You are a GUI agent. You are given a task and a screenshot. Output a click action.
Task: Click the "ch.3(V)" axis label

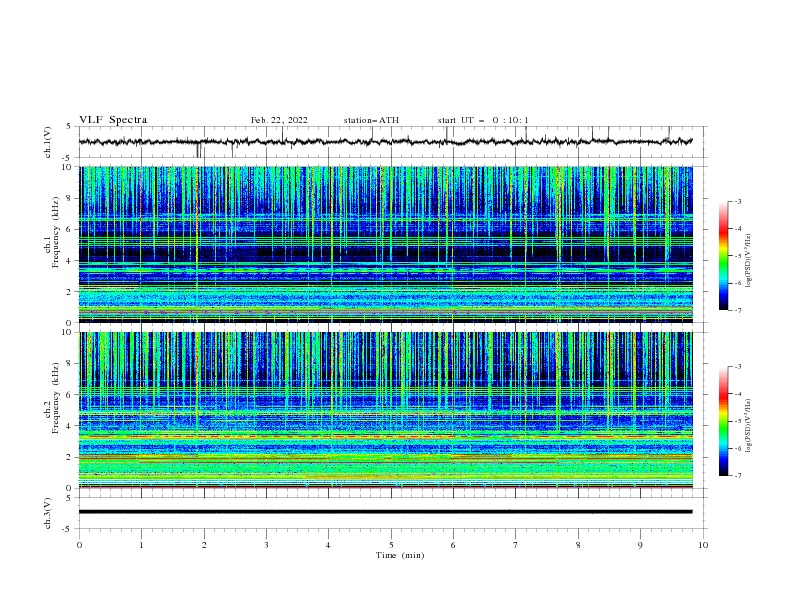[48, 513]
